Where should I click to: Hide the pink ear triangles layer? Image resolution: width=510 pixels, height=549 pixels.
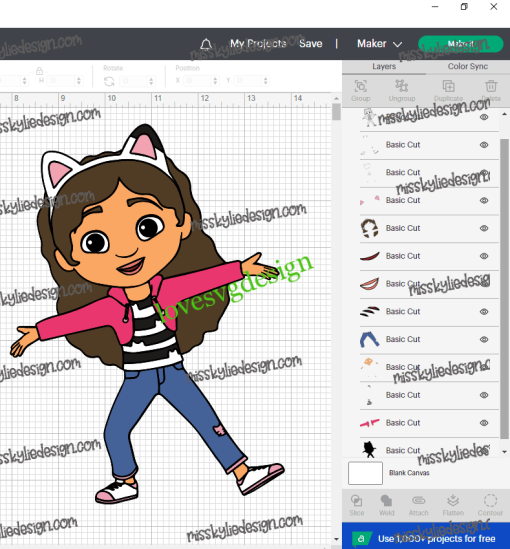[x=484, y=201]
